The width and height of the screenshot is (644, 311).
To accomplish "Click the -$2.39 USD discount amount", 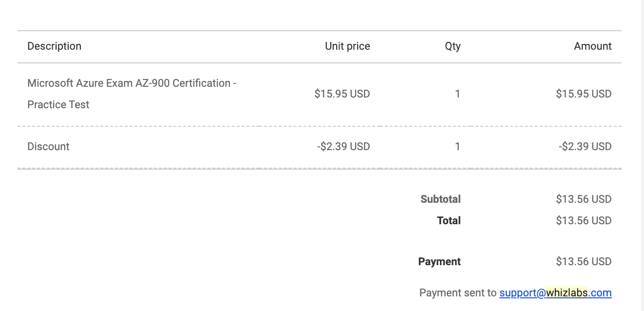I will pyautogui.click(x=585, y=147).
